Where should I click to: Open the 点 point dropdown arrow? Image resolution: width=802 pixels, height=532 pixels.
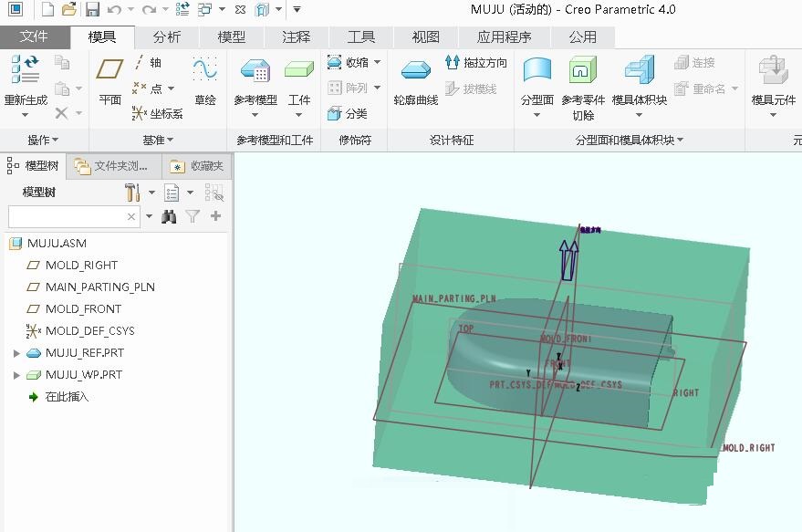(172, 89)
